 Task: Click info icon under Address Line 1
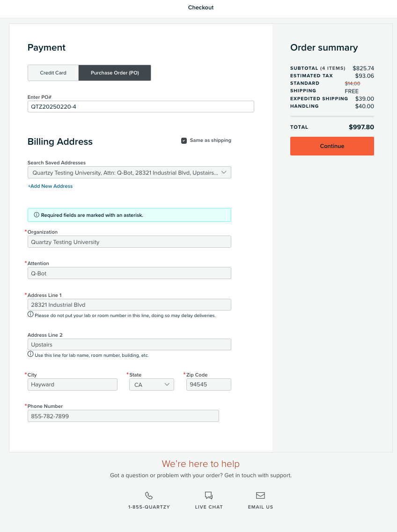[30, 314]
